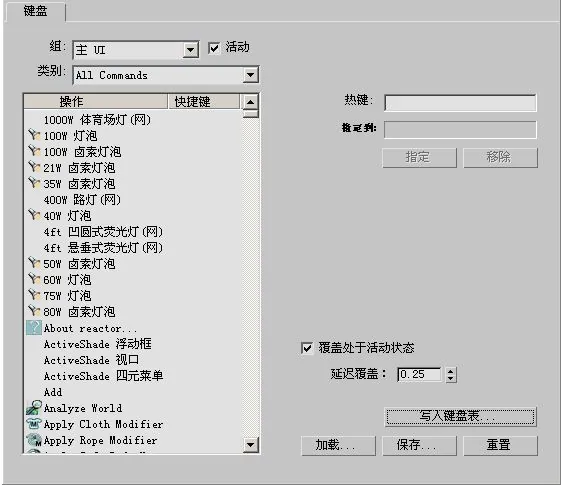
Task: Select the Apply Cloth Modifier text
Action: pos(103,424)
